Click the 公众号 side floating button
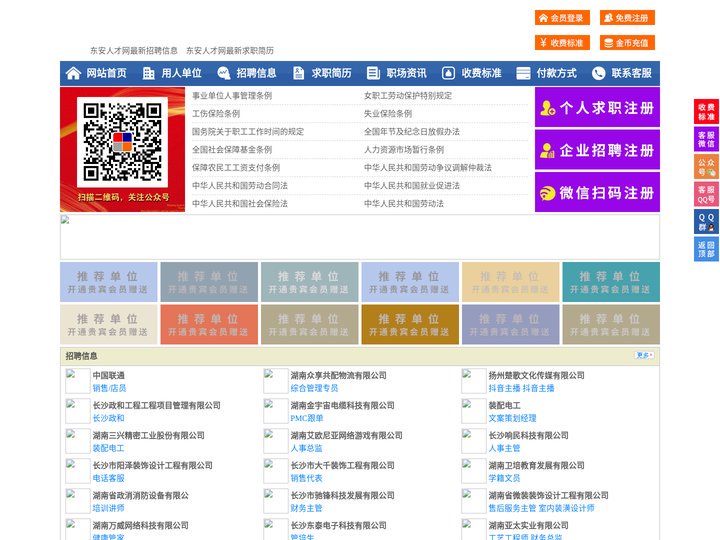This screenshot has height=540, width=720. tap(706, 167)
